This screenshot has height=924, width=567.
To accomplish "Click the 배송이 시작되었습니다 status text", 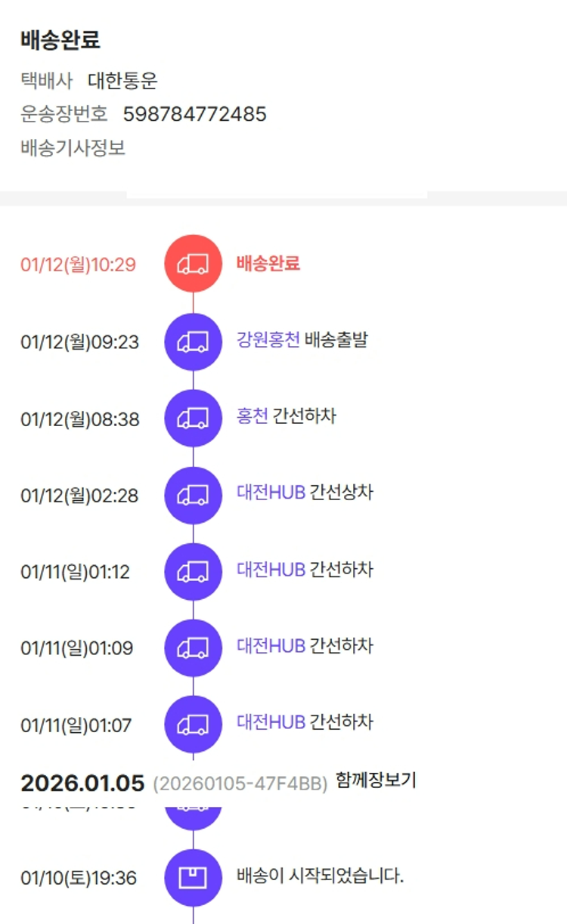I will (x=321, y=876).
